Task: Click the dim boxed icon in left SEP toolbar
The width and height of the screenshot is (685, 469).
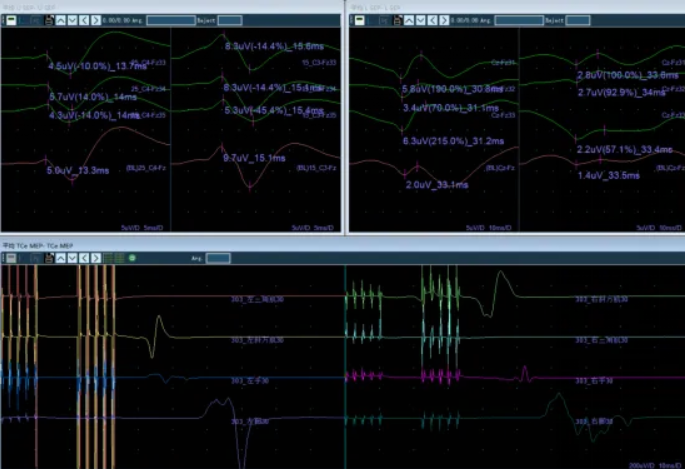Action: click(x=37, y=20)
